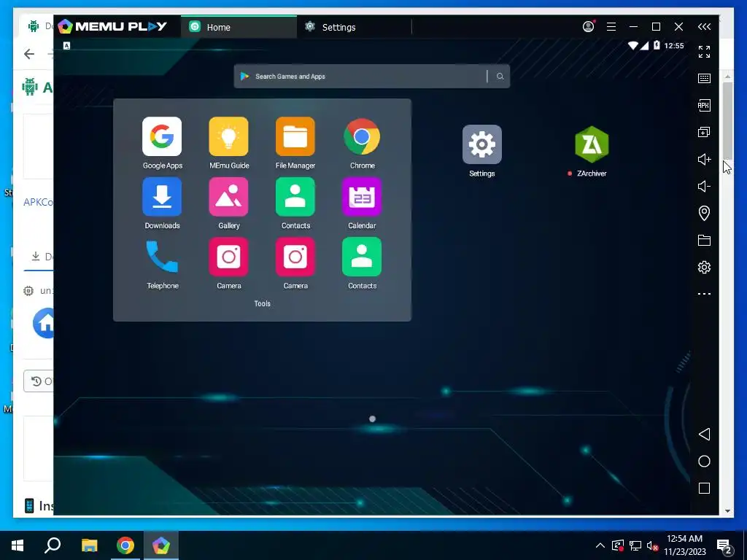747x560 pixels.
Task: Launch the MEmu Guide app
Action: click(x=228, y=136)
